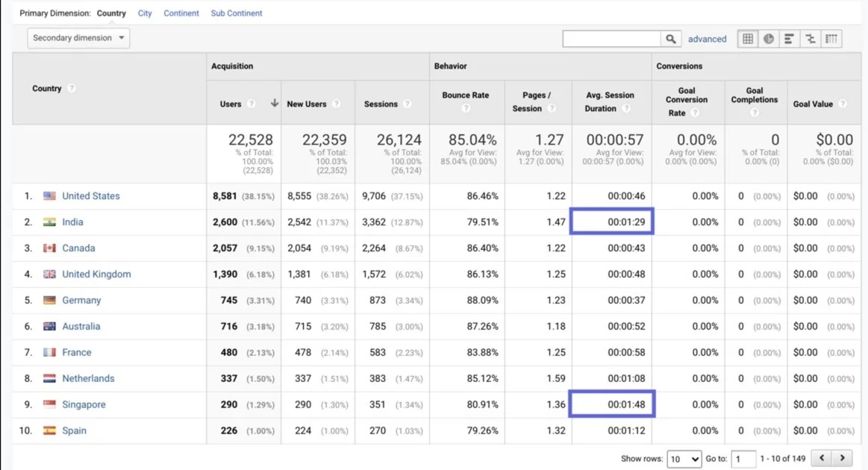This screenshot has width=868, height=470.
Task: Click the Go to page number field
Action: (743, 460)
